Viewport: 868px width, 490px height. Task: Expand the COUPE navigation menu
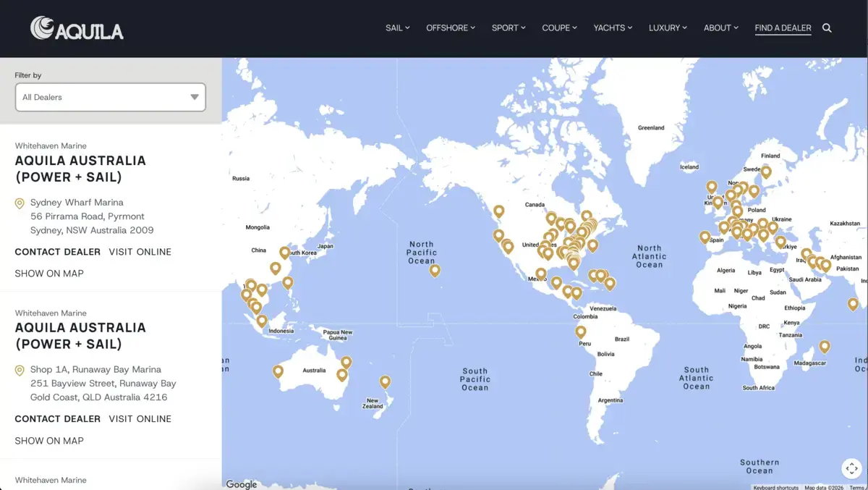[560, 28]
